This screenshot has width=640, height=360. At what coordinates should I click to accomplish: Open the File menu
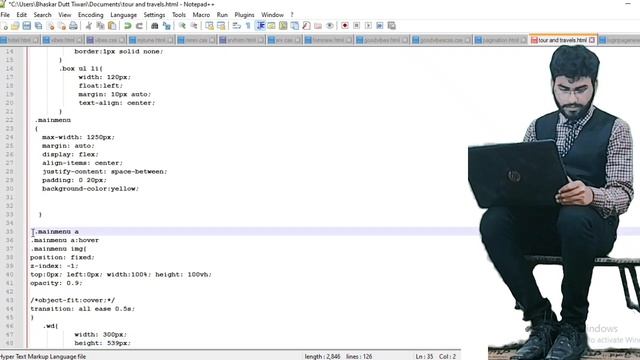coord(5,15)
